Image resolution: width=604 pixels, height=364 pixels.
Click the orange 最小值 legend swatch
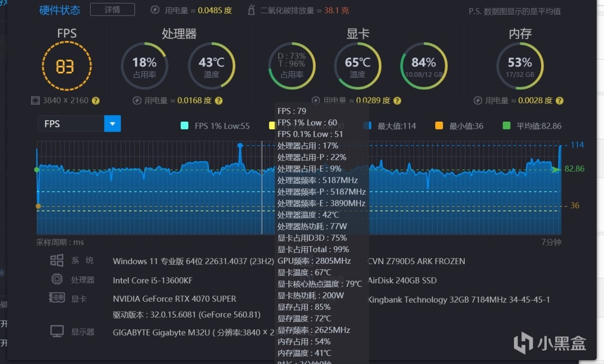tap(439, 126)
